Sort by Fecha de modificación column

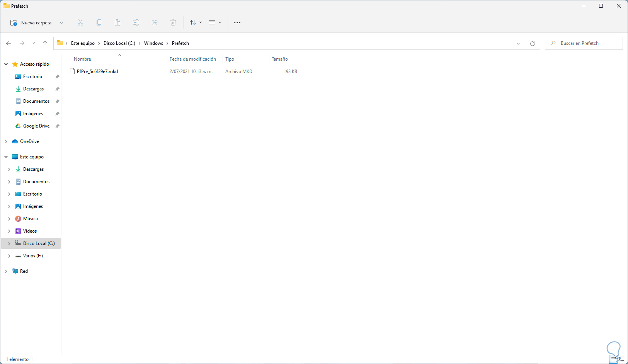pyautogui.click(x=193, y=59)
